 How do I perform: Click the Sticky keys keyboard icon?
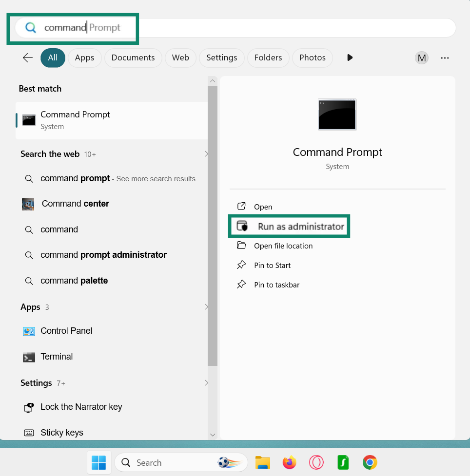[29, 433]
